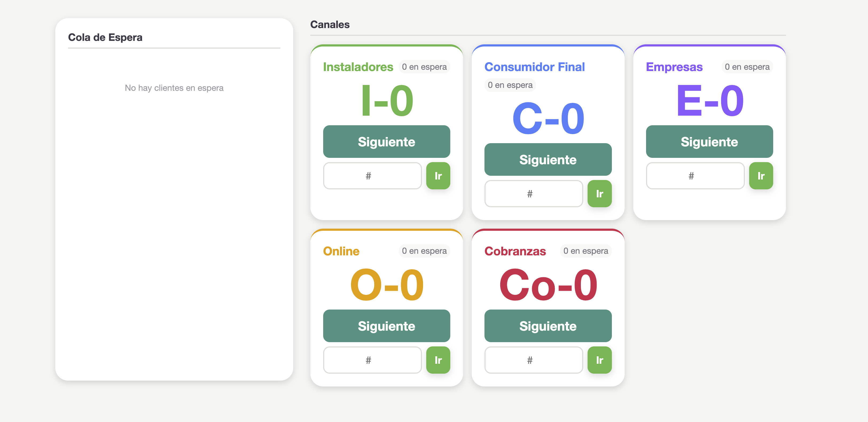868x422 pixels.
Task: Click the Ir button under Cobranzas
Action: click(x=599, y=360)
